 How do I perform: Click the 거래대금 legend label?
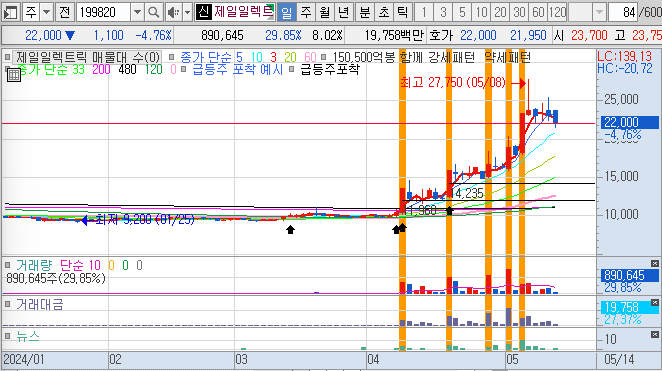pyautogui.click(x=40, y=304)
